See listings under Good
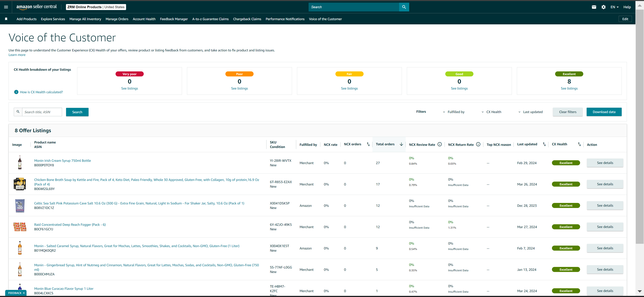This screenshot has width=644, height=297. point(459,88)
